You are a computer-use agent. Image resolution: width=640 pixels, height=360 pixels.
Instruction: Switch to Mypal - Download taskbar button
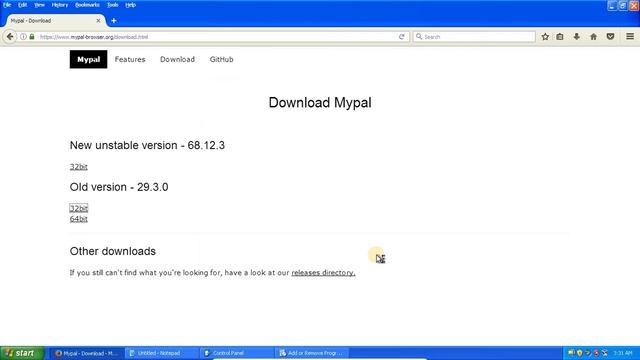pos(86,353)
